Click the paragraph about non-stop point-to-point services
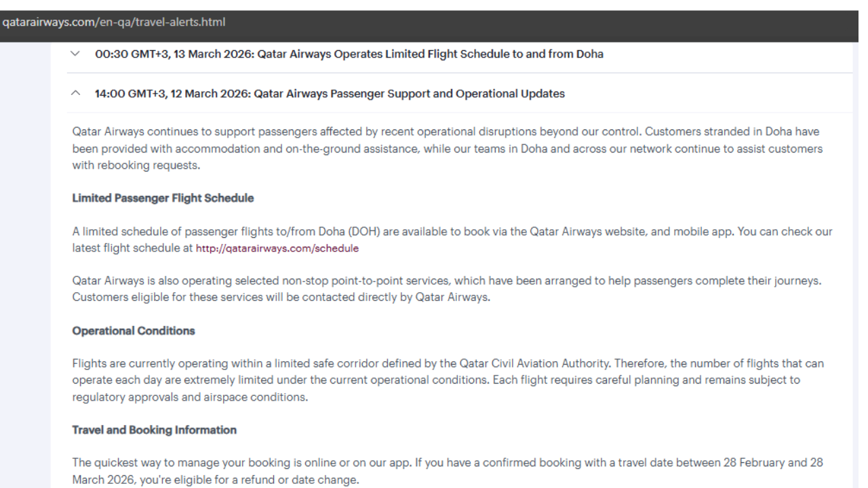The image size is (868, 488). [x=448, y=287]
